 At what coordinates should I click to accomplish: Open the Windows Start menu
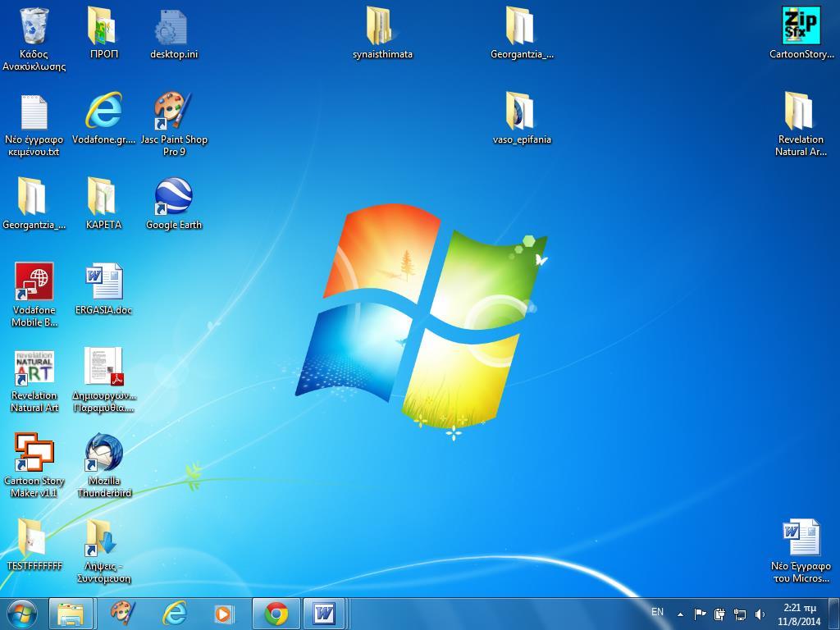pos(22,614)
